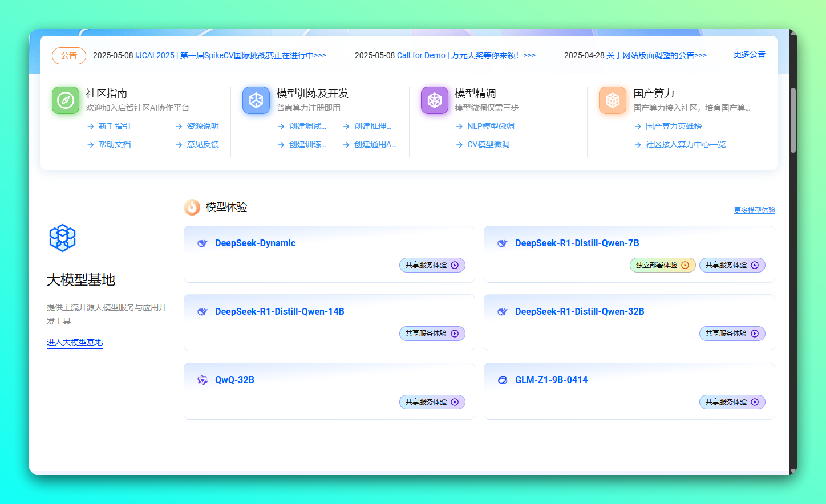The width and height of the screenshot is (826, 504).
Task: Click the arrow icon before 新手指引
Action: pyautogui.click(x=91, y=127)
